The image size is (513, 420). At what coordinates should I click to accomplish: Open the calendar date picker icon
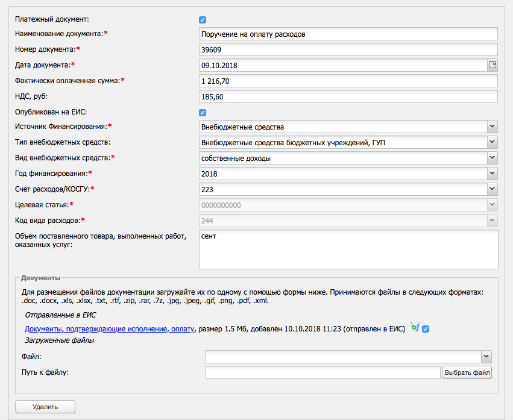tap(492, 65)
